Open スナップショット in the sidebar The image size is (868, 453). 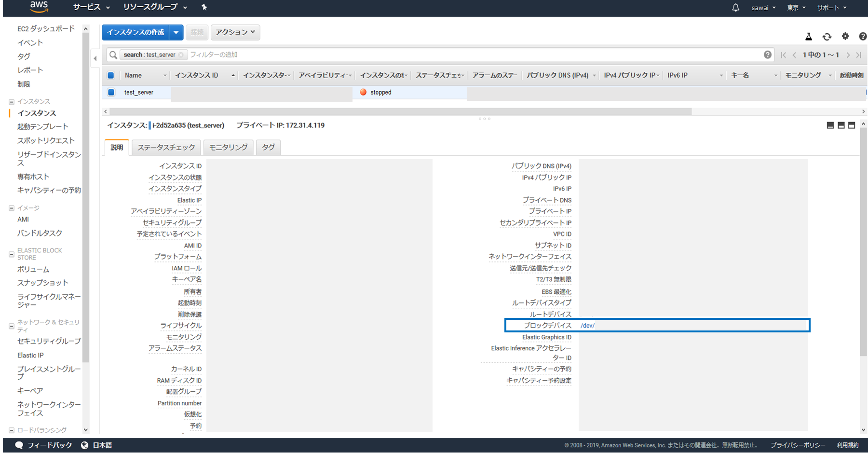[x=43, y=283]
